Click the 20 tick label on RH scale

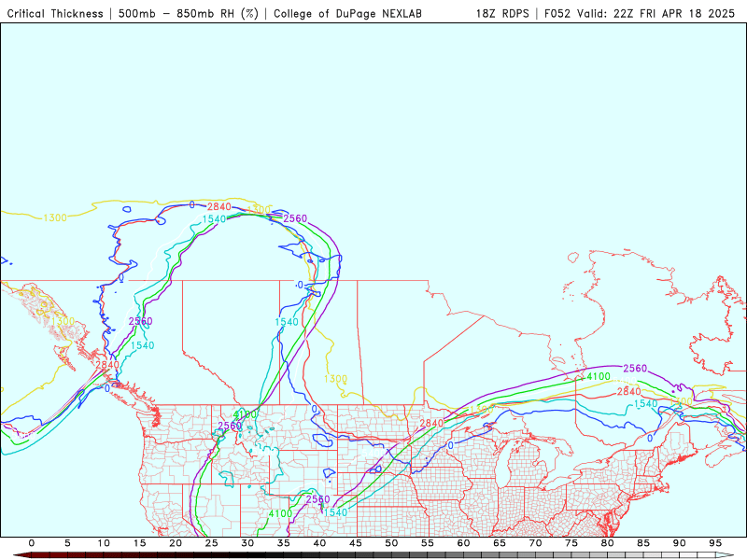pos(176,543)
